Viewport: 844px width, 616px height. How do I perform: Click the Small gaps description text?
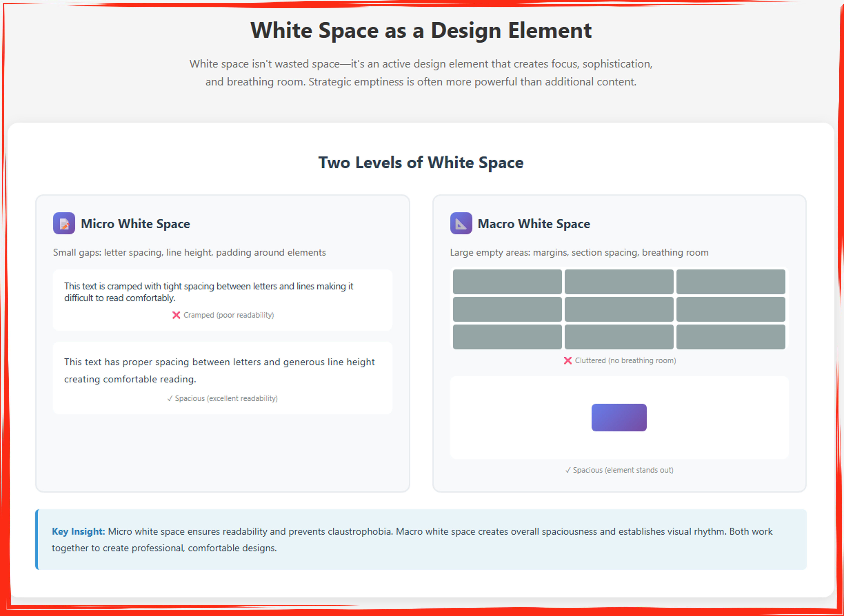pyautogui.click(x=189, y=253)
